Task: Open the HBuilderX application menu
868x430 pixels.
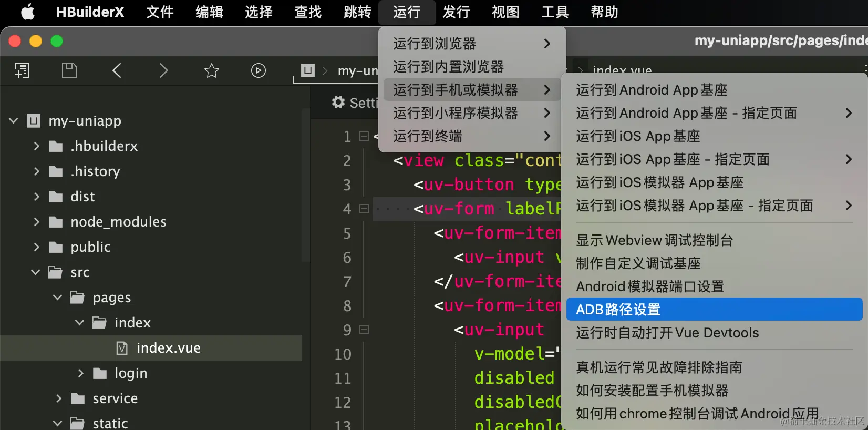Action: click(x=90, y=12)
